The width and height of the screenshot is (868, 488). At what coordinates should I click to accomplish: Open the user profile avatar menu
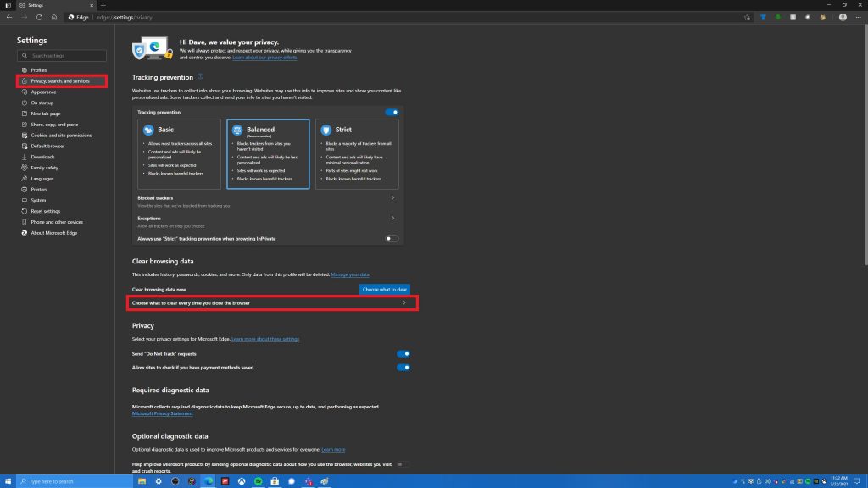[x=843, y=17]
